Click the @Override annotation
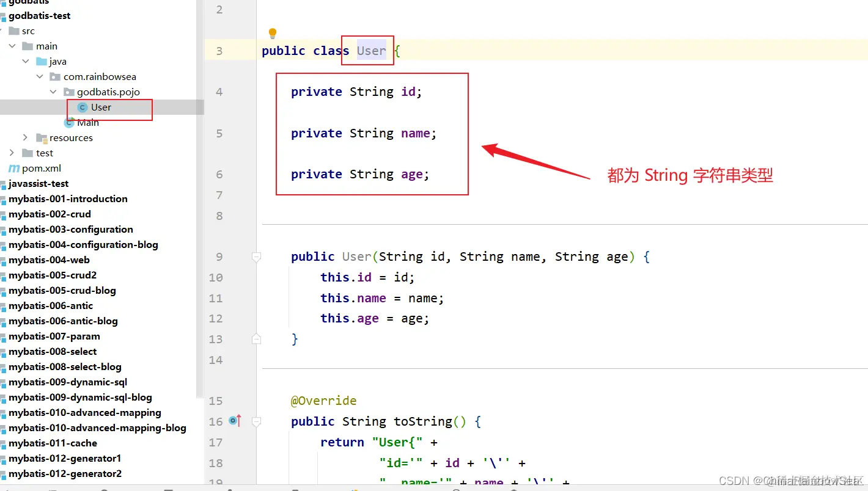The image size is (868, 491). pos(324,401)
